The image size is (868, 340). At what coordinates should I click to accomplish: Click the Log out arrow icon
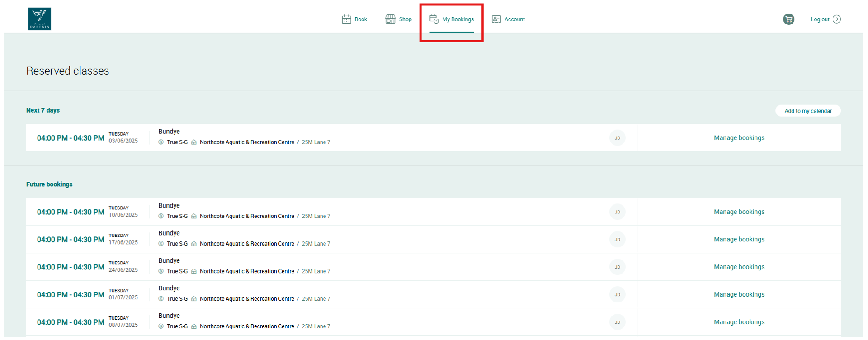[x=836, y=19]
